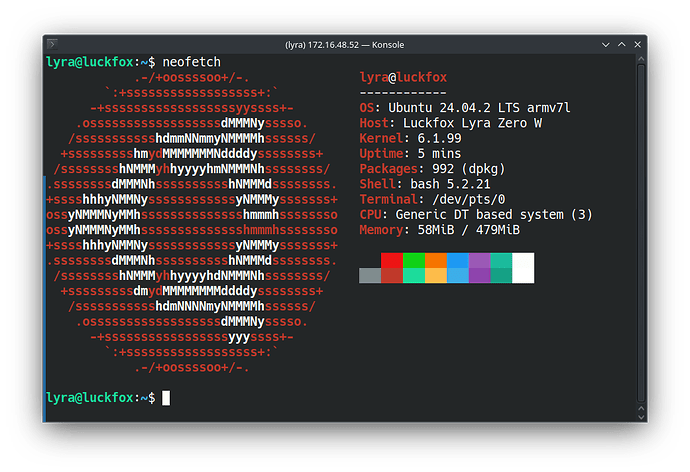Open the Konsole window menu icon
Viewport: 690px width, 472px height.
click(52, 44)
